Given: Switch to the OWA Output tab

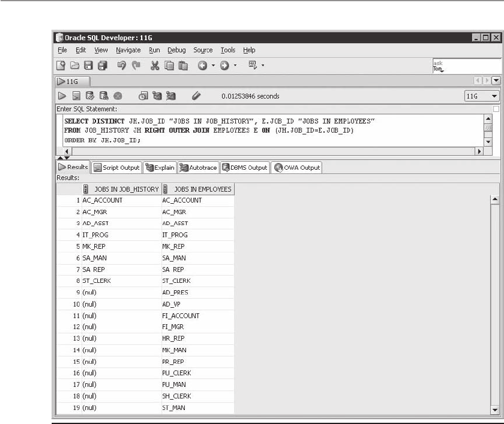Looking at the screenshot, I should [297, 168].
